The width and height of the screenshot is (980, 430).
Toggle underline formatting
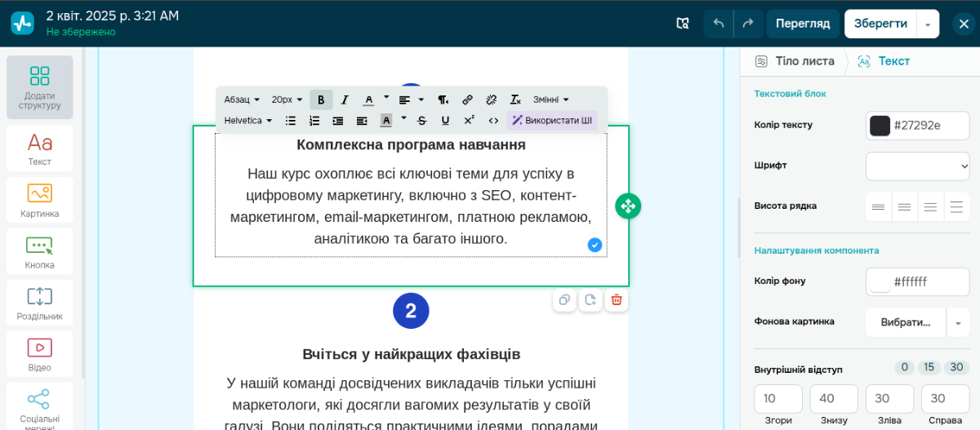pyautogui.click(x=445, y=120)
